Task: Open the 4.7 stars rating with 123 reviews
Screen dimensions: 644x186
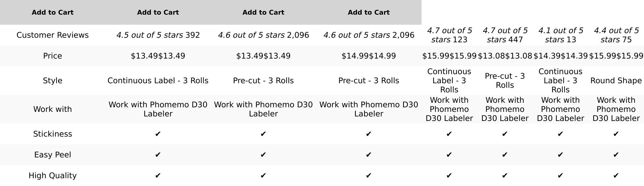Action: tap(449, 35)
